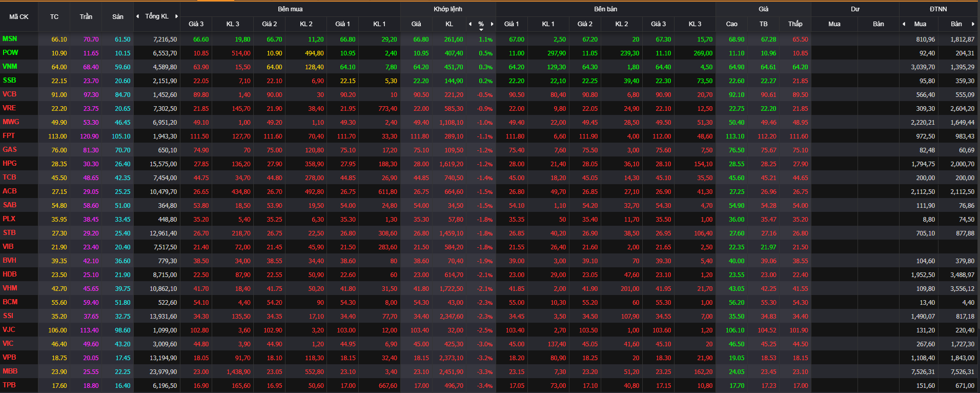Click the Bán header under Dư
Screen dimensions: 980x393
[879, 24]
